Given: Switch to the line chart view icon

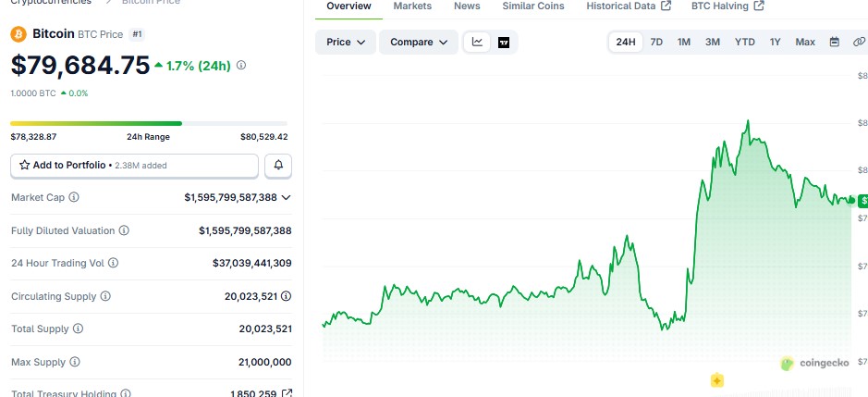Looking at the screenshot, I should [x=477, y=43].
